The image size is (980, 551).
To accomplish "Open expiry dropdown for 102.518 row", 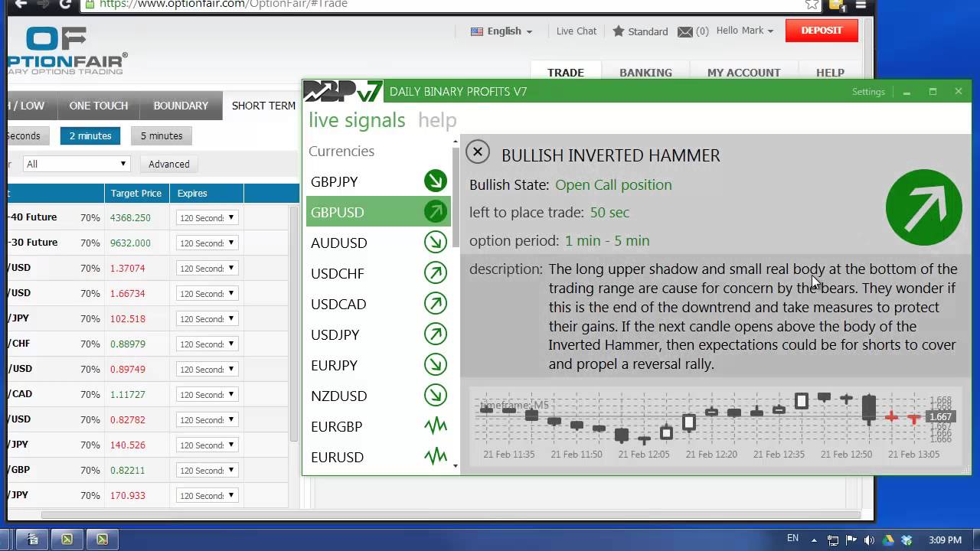I will coord(207,319).
